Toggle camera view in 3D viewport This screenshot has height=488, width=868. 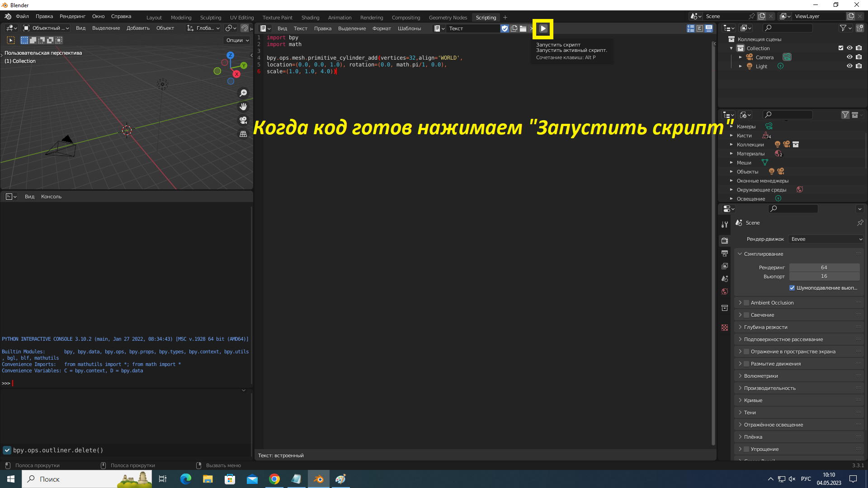click(x=243, y=120)
